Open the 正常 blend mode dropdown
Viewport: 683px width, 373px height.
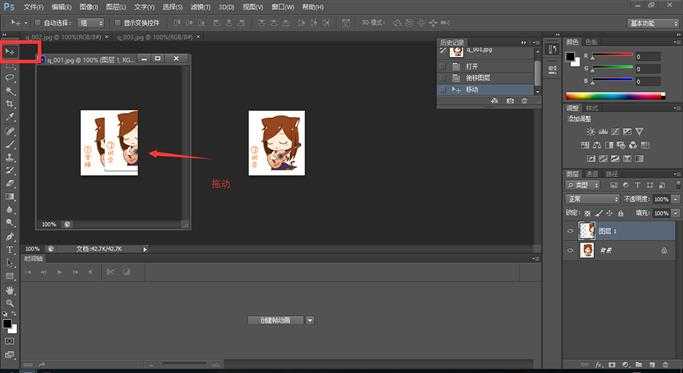[592, 199]
